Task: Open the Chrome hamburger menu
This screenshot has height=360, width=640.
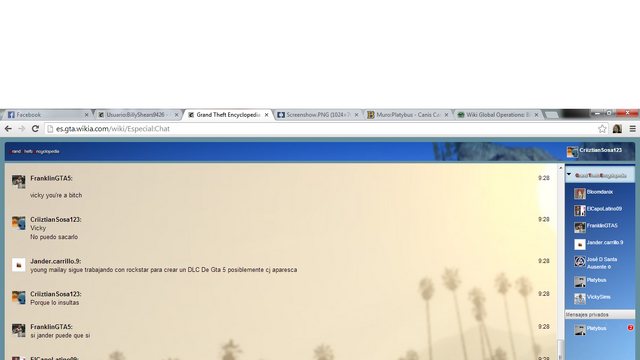Action: tap(633, 129)
